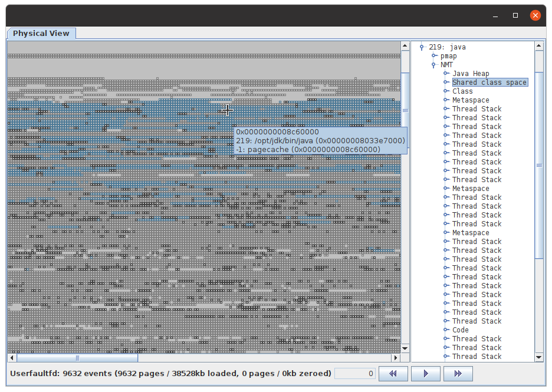Click memory map down scroll arrow
This screenshot has height=392, width=552.
pos(405,348)
